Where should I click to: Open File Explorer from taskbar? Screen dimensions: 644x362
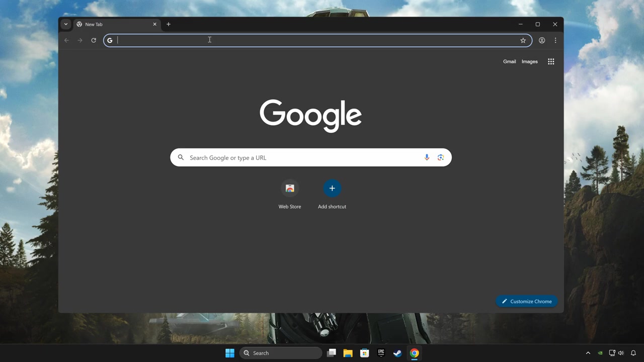coord(348,353)
